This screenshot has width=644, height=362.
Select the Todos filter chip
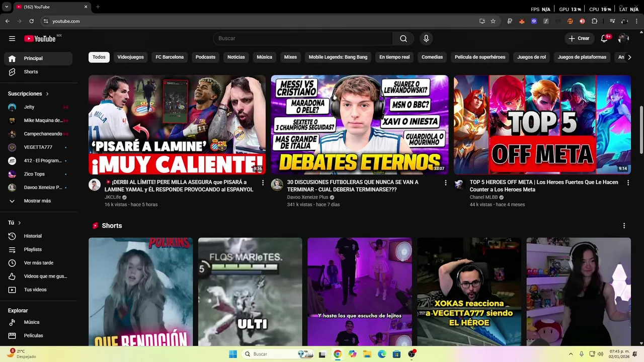point(99,57)
